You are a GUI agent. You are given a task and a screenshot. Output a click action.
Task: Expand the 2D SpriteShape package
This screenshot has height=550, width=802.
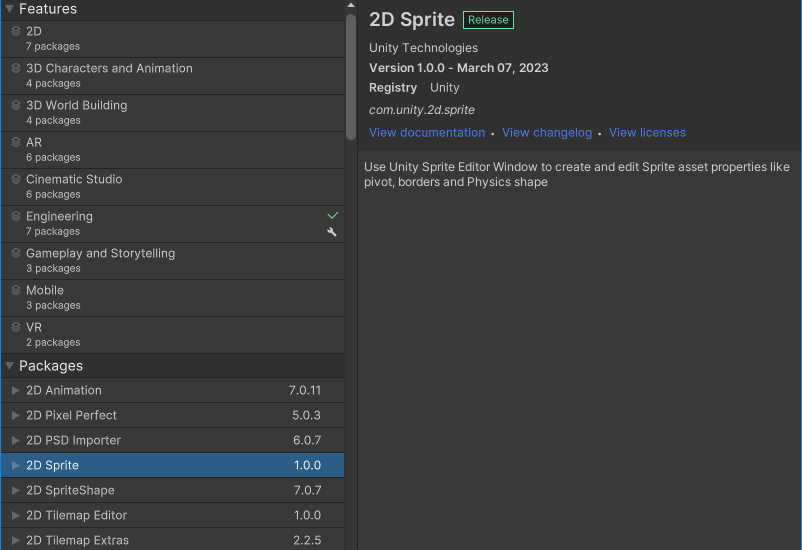click(15, 490)
